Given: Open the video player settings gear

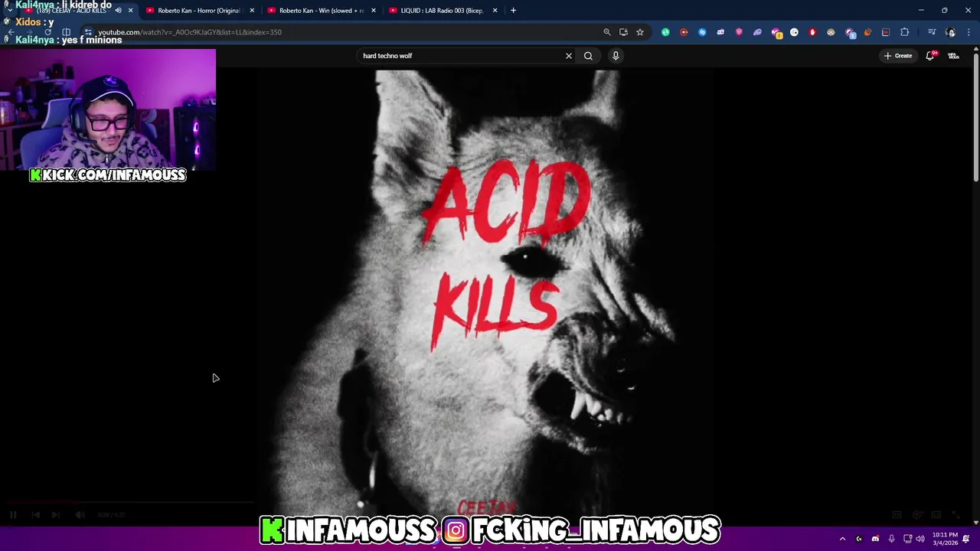Looking at the screenshot, I should 916,515.
